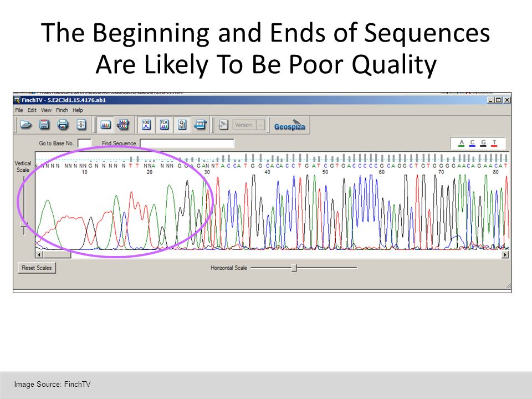
Task: Click the Horizontal Scale label
Action: click(x=229, y=268)
